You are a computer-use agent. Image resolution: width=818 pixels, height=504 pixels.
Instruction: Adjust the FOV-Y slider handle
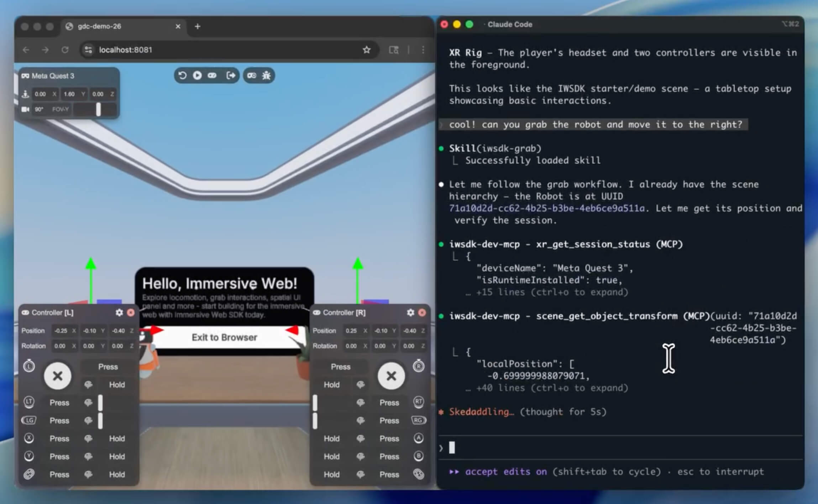pyautogui.click(x=98, y=109)
